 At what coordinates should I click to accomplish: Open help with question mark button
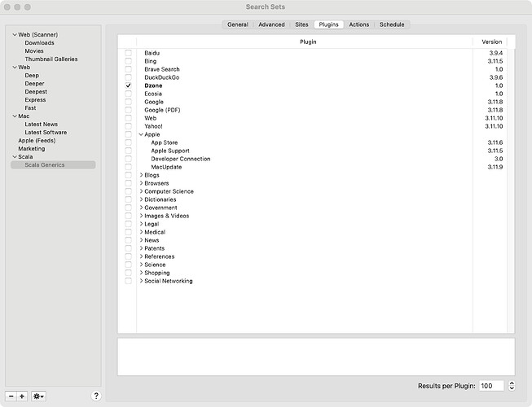coord(96,396)
